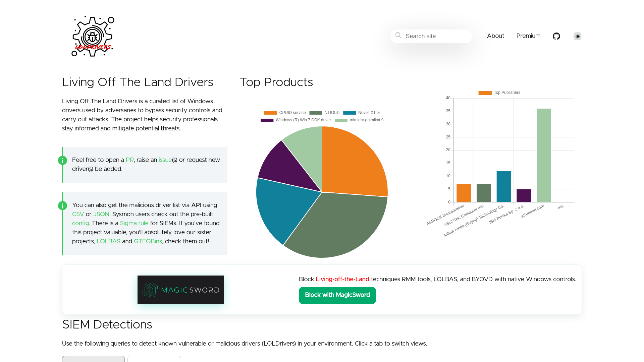The width and height of the screenshot is (644, 362).
Task: Click the purple IBM Polska bar
Action: [x=524, y=196]
